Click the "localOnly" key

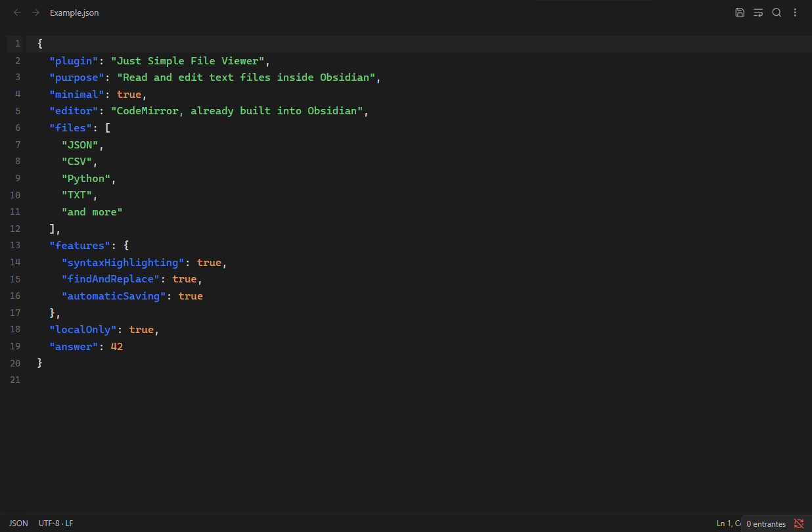83,330
